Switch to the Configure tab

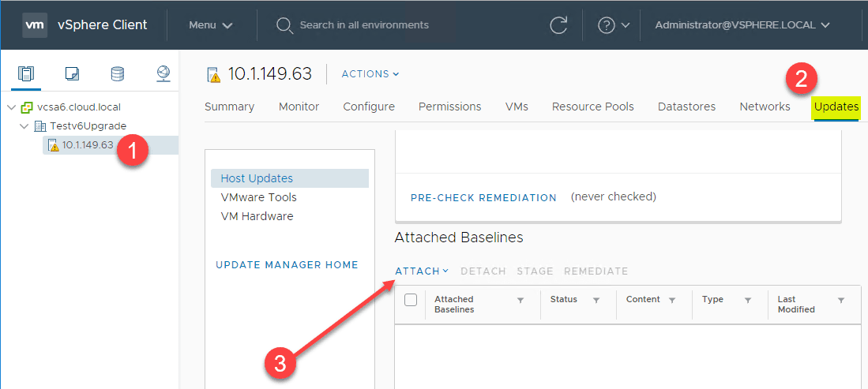(369, 107)
